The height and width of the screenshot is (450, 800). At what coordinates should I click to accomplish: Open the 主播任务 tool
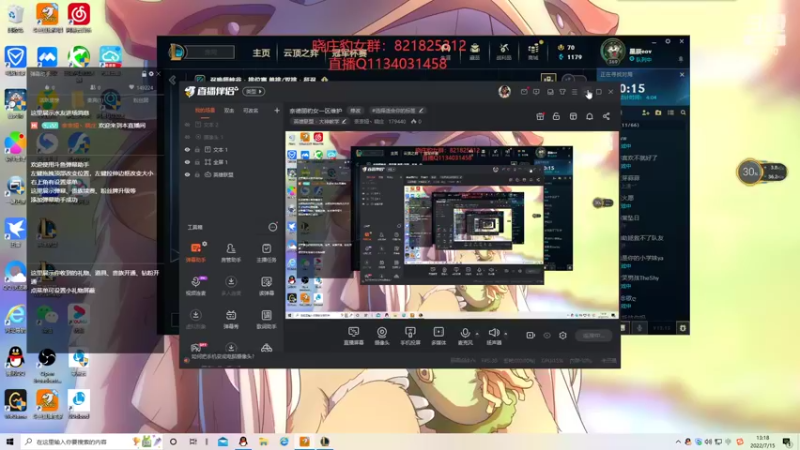[x=266, y=253]
